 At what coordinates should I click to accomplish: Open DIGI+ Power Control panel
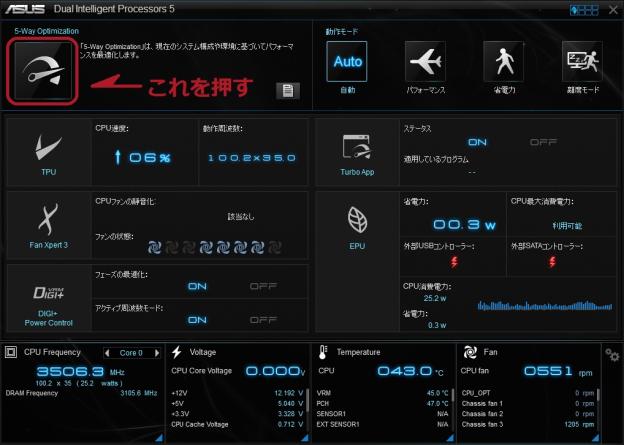[49, 299]
